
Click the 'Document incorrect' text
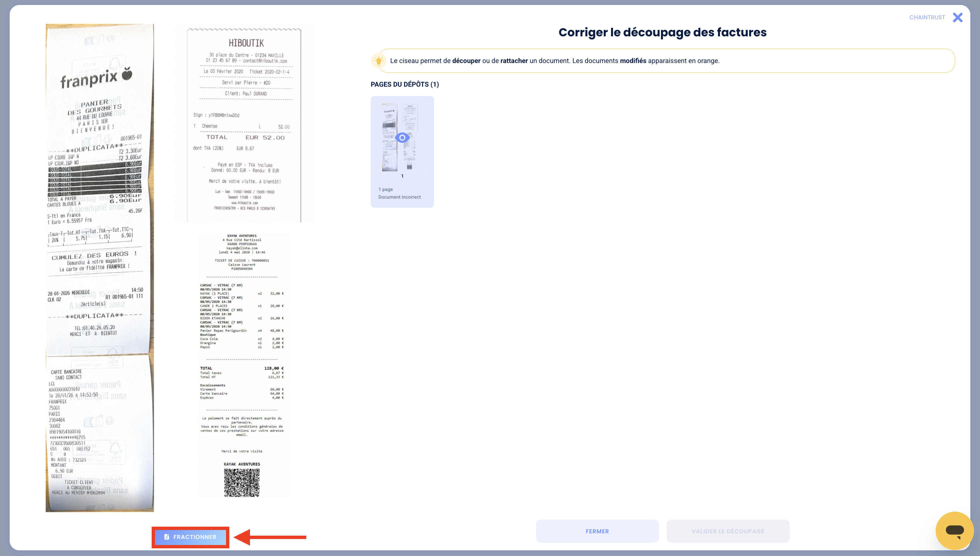(x=399, y=197)
